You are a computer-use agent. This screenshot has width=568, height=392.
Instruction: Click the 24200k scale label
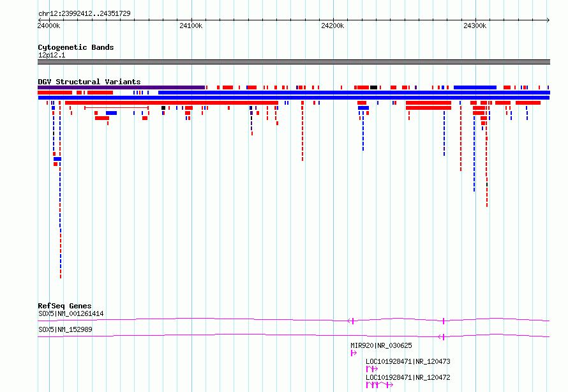[x=333, y=26]
